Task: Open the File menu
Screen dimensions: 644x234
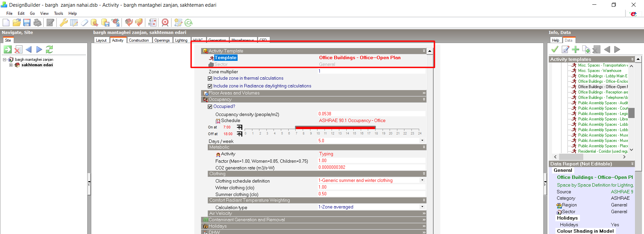Action: click(9, 13)
